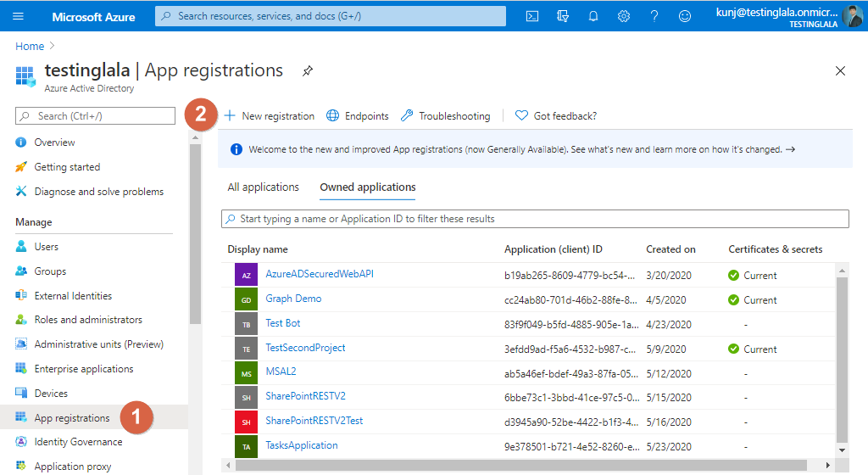
Task: Click the TA app tile icon
Action: click(247, 446)
